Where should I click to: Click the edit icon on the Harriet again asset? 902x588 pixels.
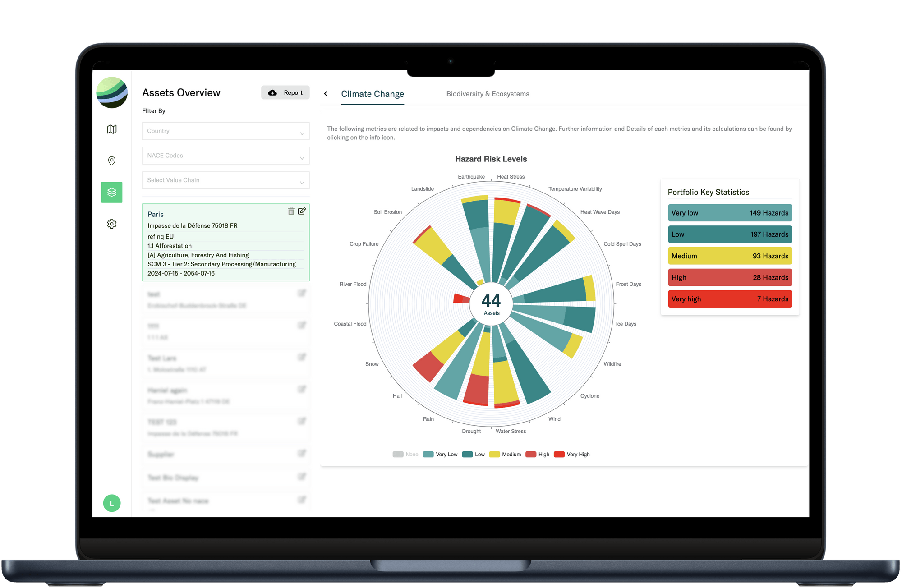pyautogui.click(x=302, y=389)
